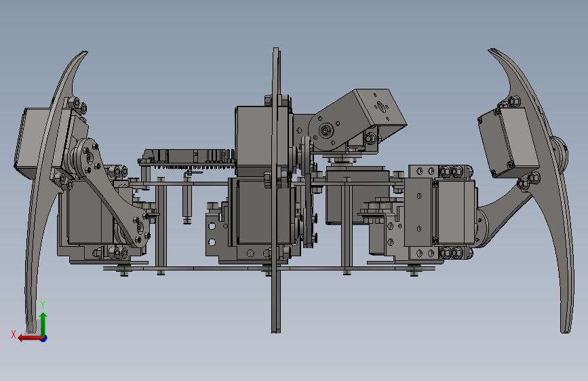Select the bottom base plate of the chassis
The height and width of the screenshot is (381, 588).
coord(269,268)
